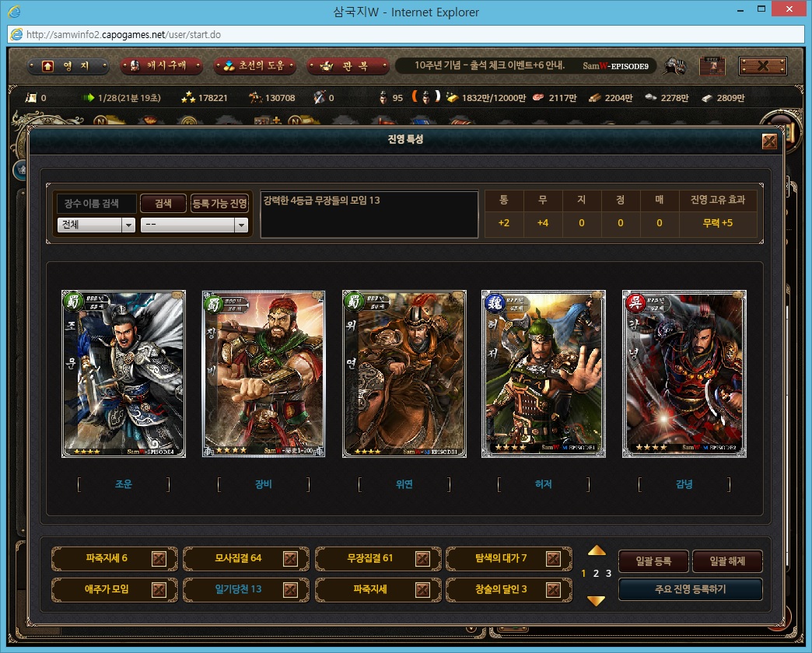
Task: Select the 감녕 general card image
Action: pyautogui.click(x=684, y=374)
